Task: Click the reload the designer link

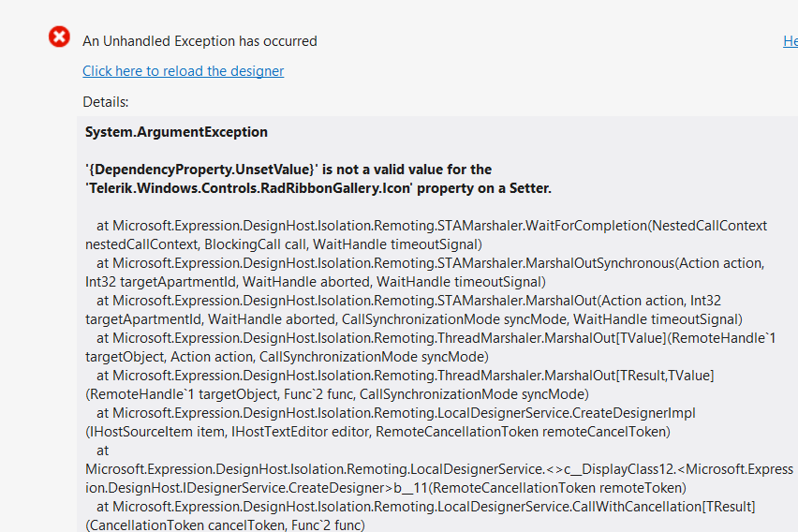Action: (183, 71)
